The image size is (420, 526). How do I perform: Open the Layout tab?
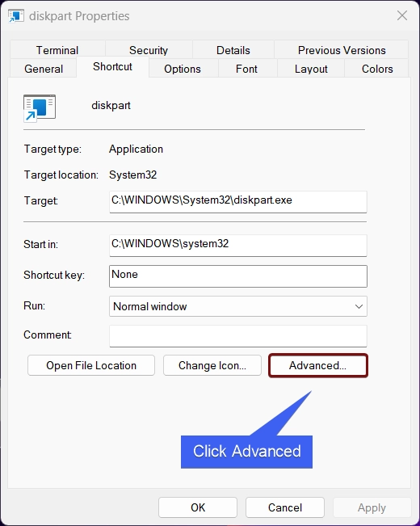point(311,69)
